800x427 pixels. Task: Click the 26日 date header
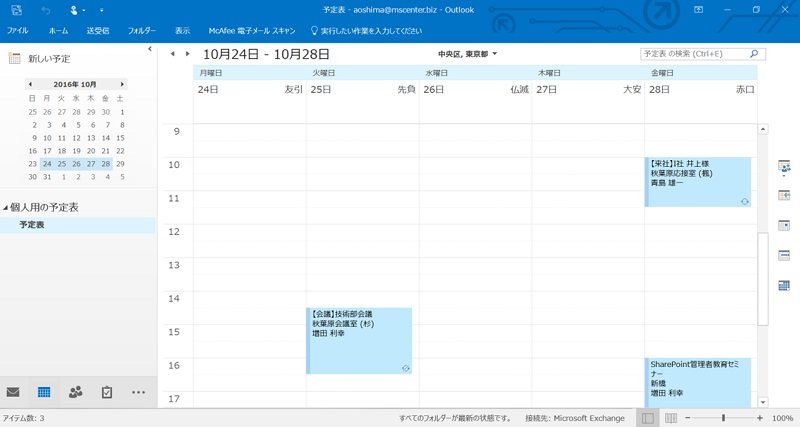click(x=434, y=90)
